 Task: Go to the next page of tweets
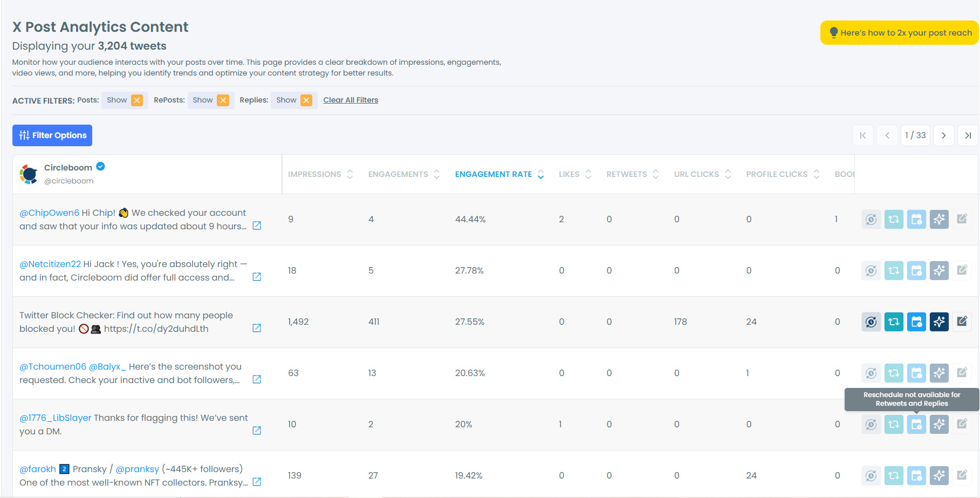944,135
